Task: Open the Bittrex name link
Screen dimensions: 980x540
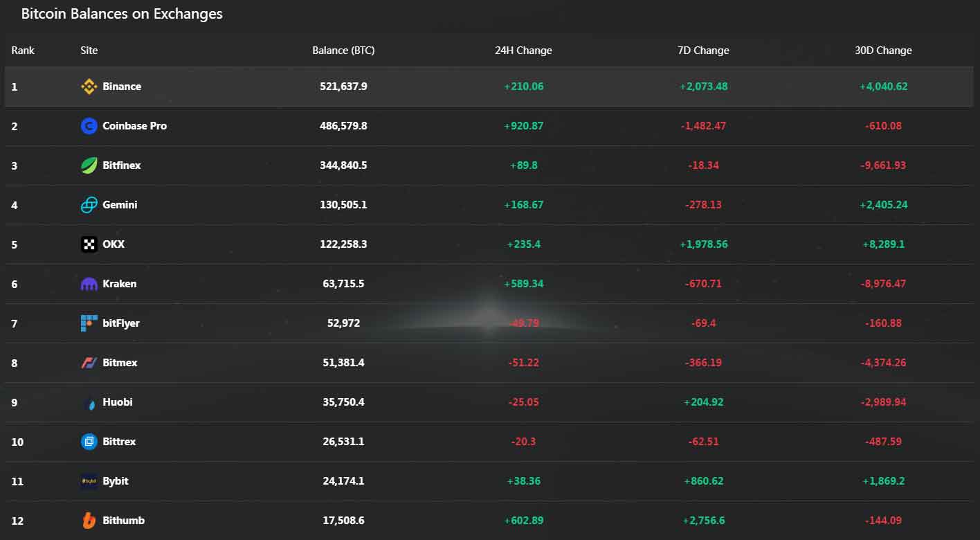Action: click(119, 442)
